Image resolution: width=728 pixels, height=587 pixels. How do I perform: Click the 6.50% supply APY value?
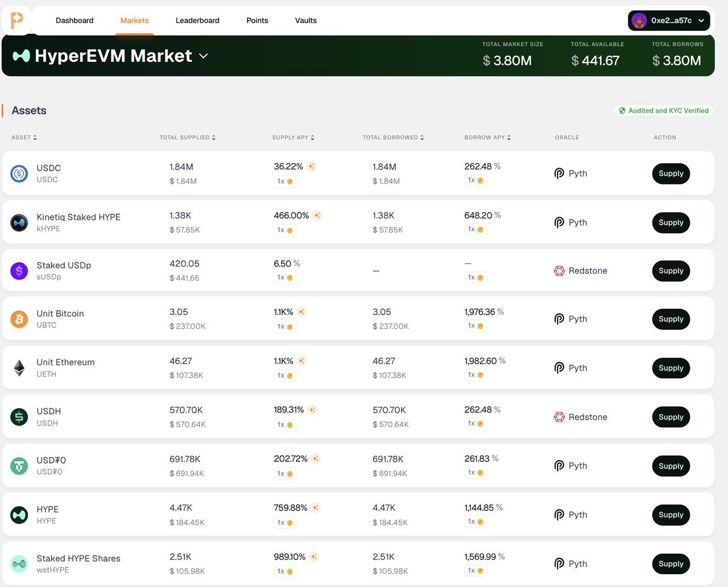tap(287, 263)
